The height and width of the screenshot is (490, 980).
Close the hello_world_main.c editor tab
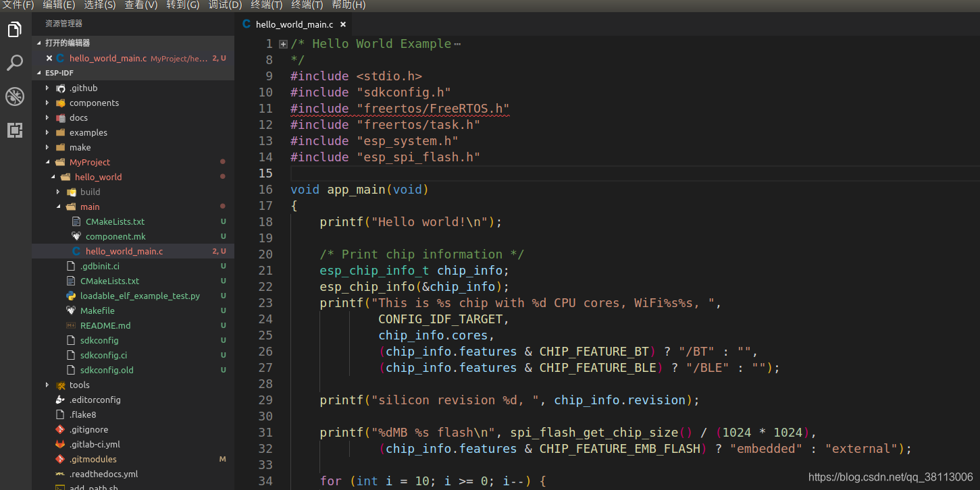coord(342,24)
